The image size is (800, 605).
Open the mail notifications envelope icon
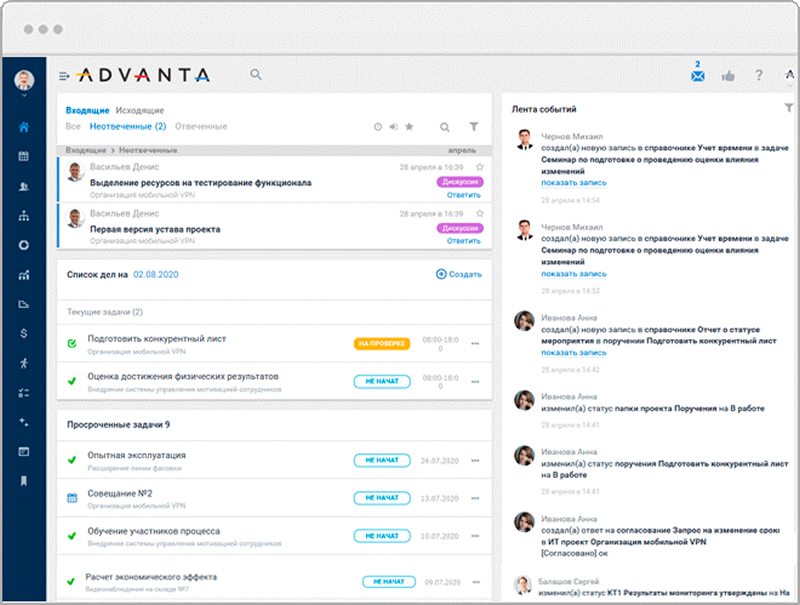pyautogui.click(x=698, y=76)
